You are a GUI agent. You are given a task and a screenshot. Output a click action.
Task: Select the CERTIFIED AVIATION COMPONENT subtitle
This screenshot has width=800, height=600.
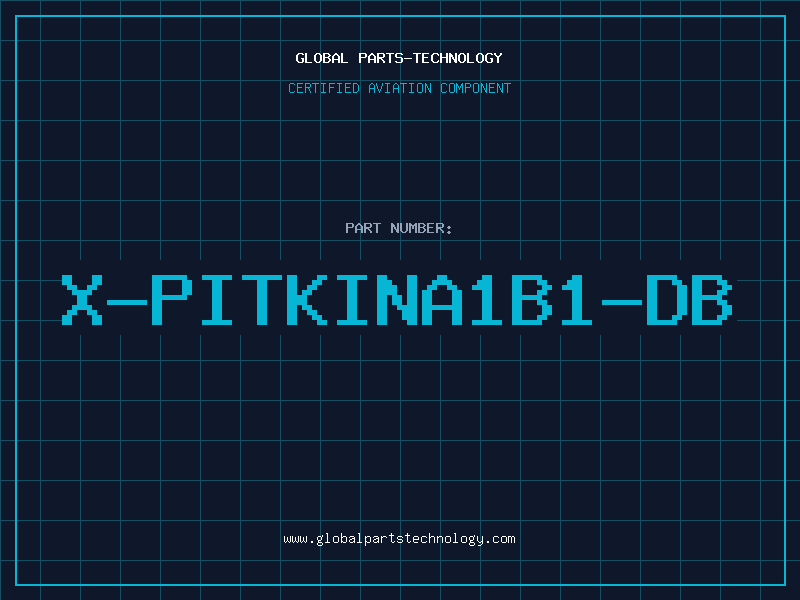tap(399, 88)
